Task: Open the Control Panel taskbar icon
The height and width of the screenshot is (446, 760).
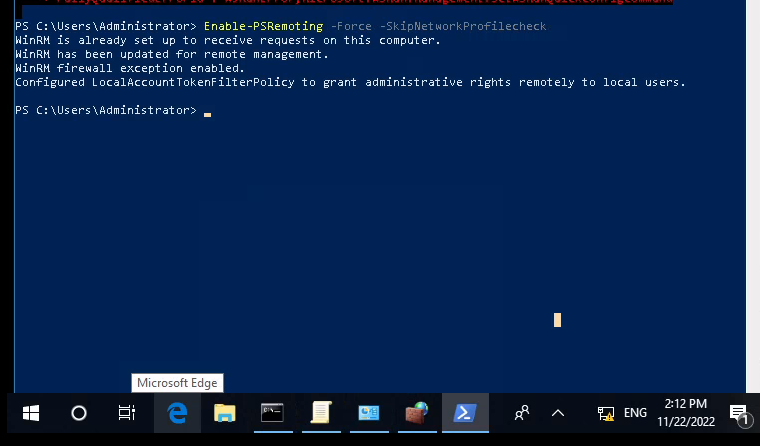Action: (369, 413)
